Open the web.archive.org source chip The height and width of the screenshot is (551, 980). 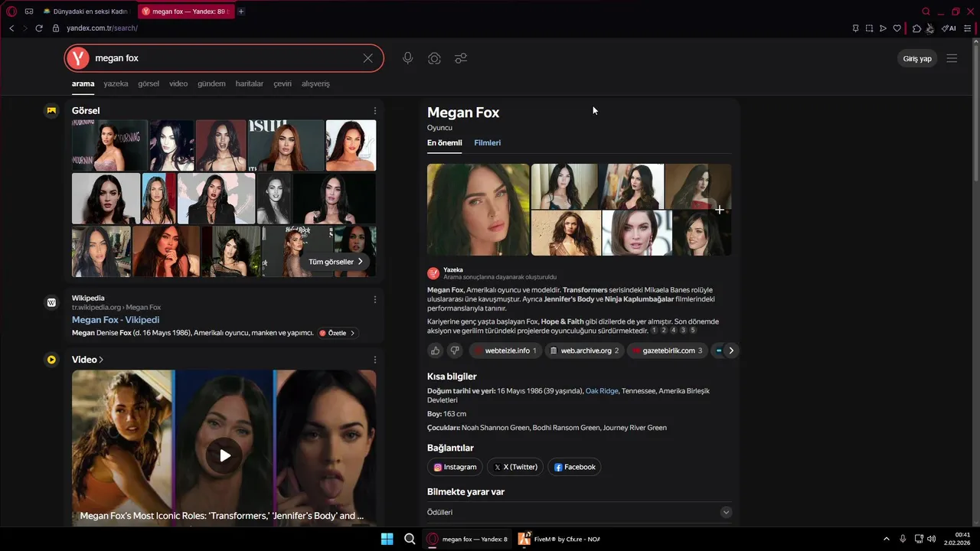tap(584, 350)
